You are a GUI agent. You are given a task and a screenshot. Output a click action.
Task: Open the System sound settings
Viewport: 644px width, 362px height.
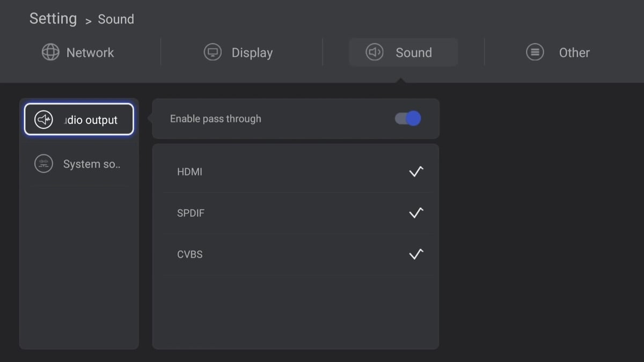(x=78, y=164)
